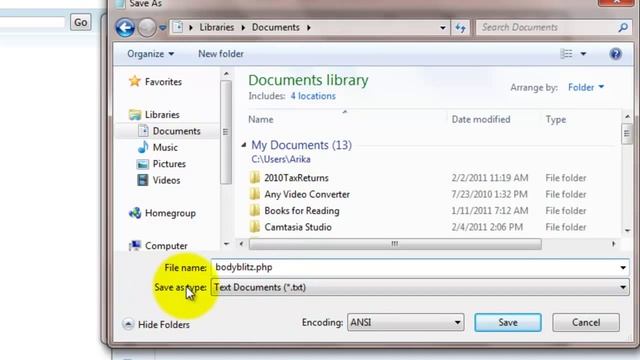
Task: Select the Music library
Action: (165, 147)
